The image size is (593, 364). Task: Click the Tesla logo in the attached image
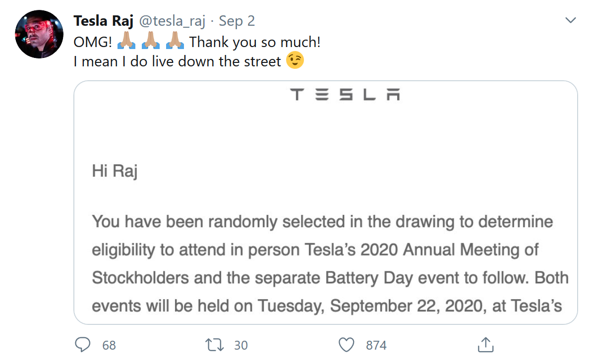[345, 94]
